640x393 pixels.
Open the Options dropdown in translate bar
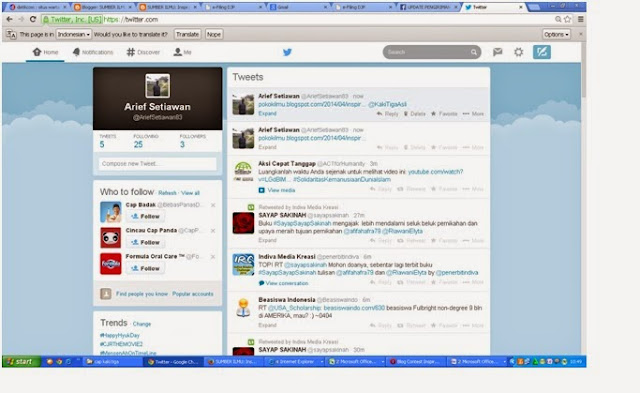[556, 34]
